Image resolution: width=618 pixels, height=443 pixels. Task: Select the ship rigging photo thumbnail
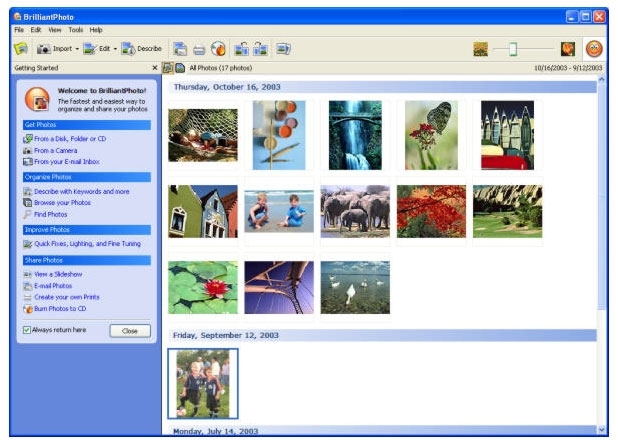279,287
